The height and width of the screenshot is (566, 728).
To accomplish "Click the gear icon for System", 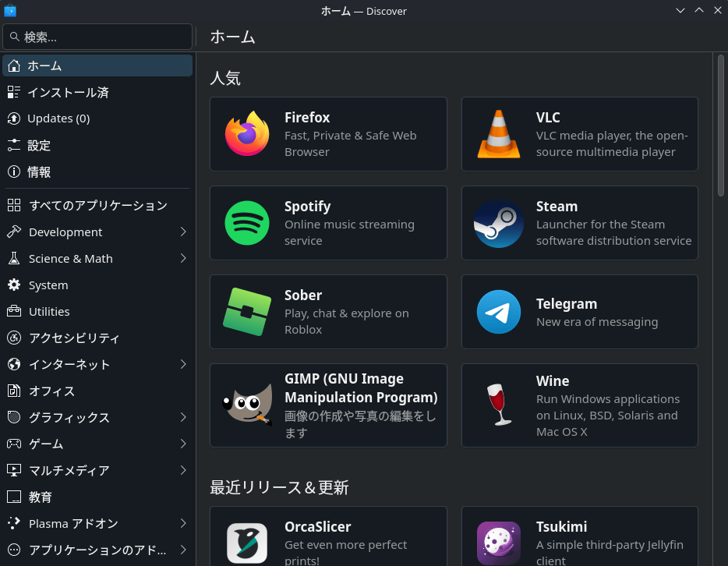I will (x=14, y=285).
